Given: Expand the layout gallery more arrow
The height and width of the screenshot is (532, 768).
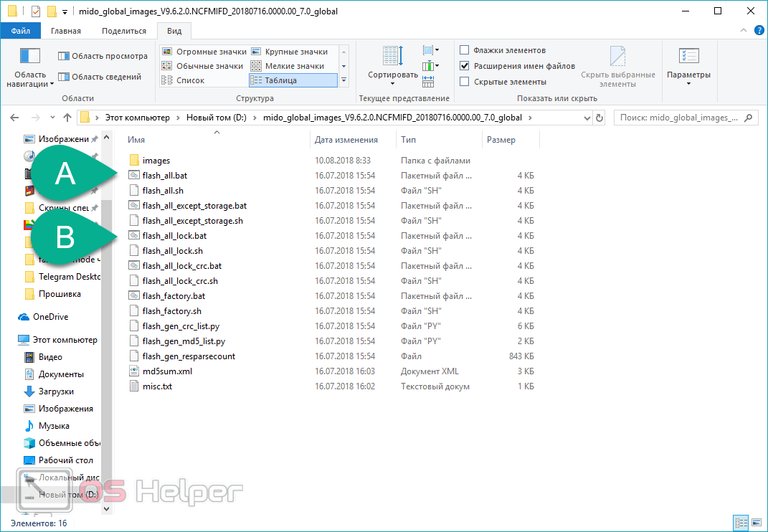Looking at the screenshot, I should 343,80.
